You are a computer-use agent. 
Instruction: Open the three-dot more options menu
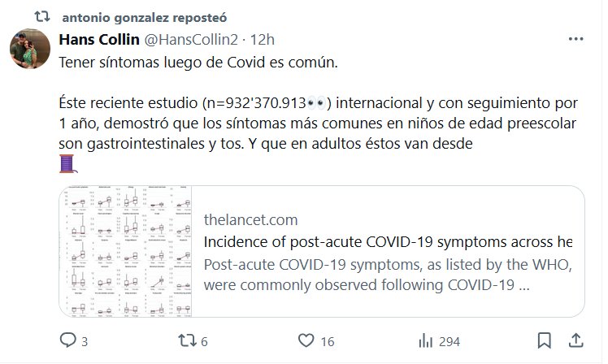575,38
